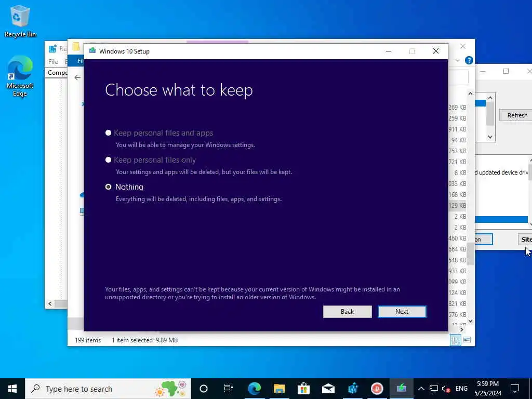Switch Explorer to Large icons view
Image resolution: width=532 pixels, height=399 pixels.
[467, 340]
